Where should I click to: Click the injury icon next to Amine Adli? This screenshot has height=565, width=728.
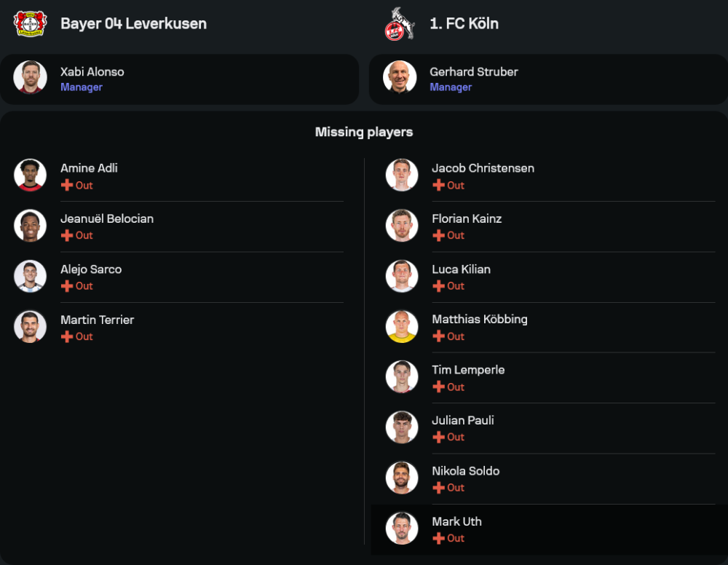(67, 185)
